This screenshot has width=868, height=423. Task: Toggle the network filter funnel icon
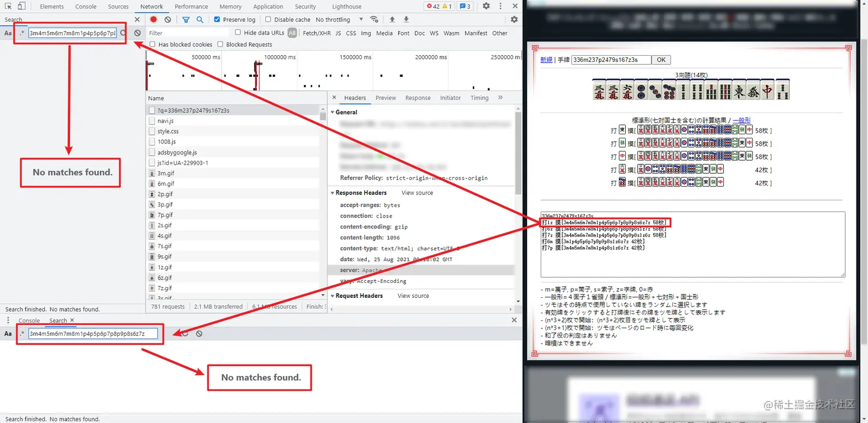[x=186, y=20]
